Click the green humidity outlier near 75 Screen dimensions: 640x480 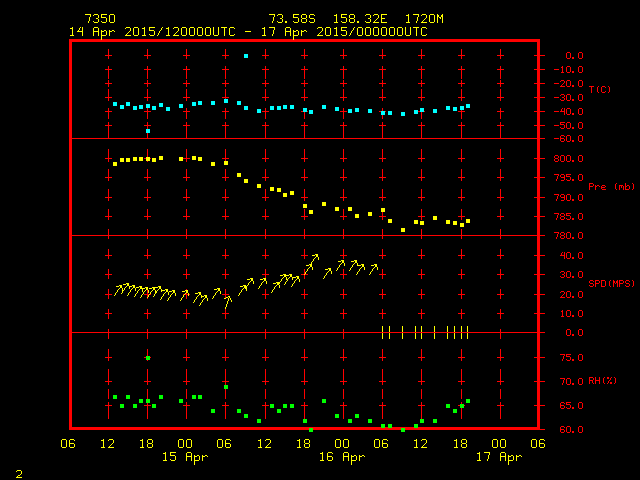tap(148, 358)
